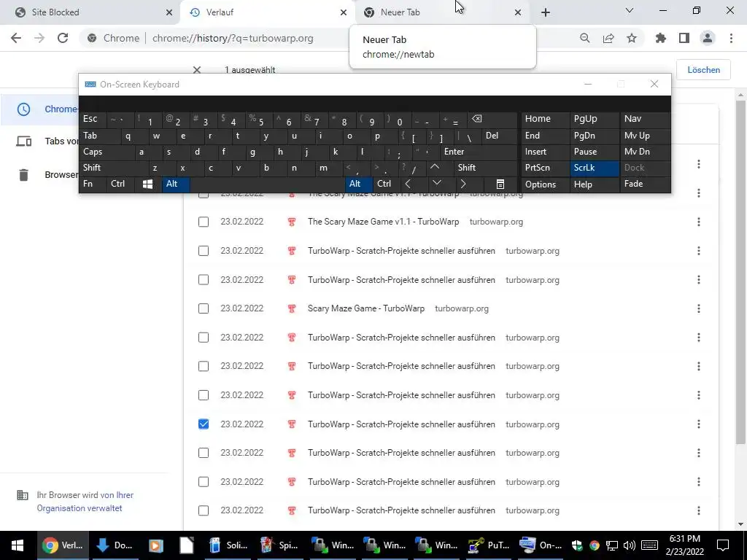The width and height of the screenshot is (747, 560).
Task: Open the PuTTY taskbar item
Action: (488, 545)
